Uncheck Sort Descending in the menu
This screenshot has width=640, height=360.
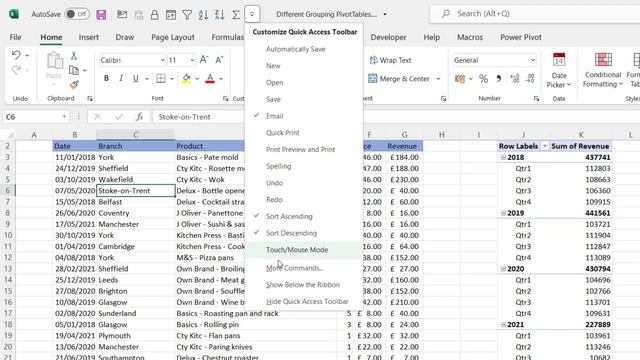coord(304,233)
